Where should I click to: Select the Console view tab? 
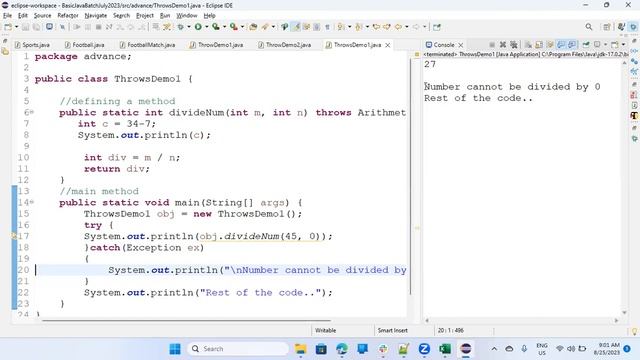pos(440,45)
